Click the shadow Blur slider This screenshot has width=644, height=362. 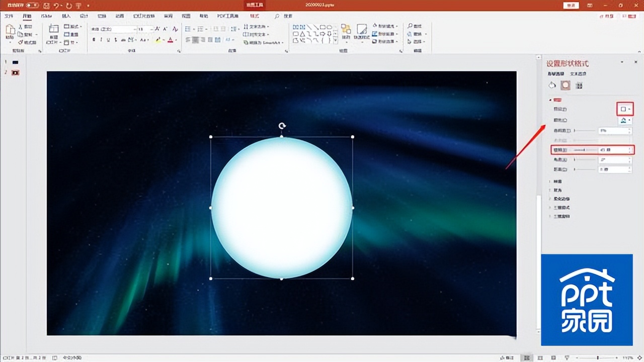tap(585, 150)
